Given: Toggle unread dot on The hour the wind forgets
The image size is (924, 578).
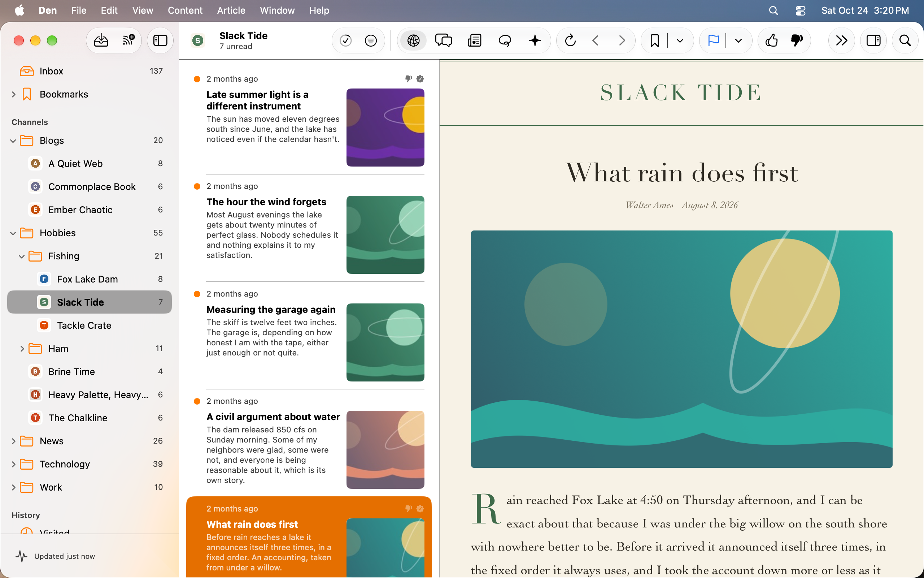Looking at the screenshot, I should click(197, 186).
